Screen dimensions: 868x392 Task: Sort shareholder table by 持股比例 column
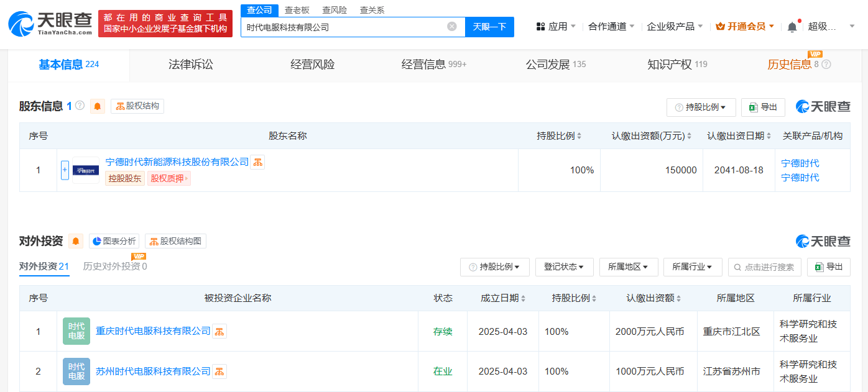[x=559, y=136]
